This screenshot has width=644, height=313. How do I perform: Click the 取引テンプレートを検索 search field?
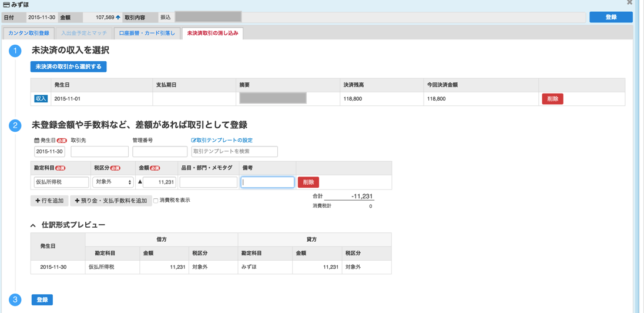point(234,151)
